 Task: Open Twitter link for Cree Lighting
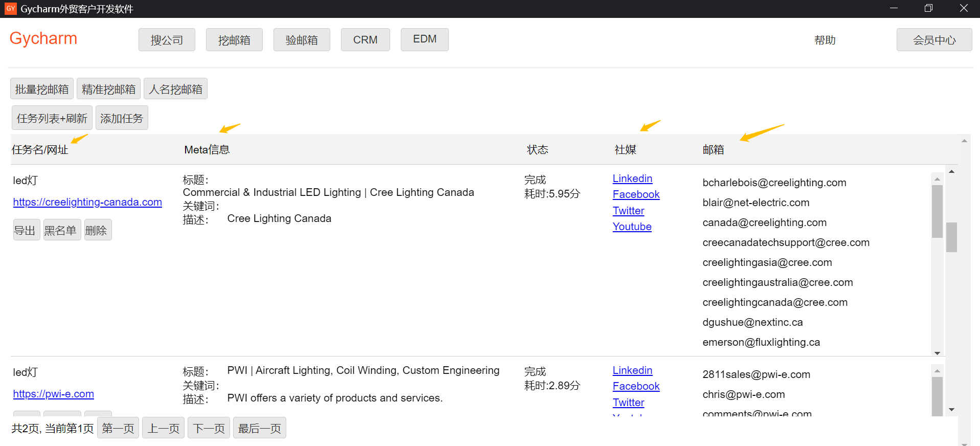(x=628, y=211)
